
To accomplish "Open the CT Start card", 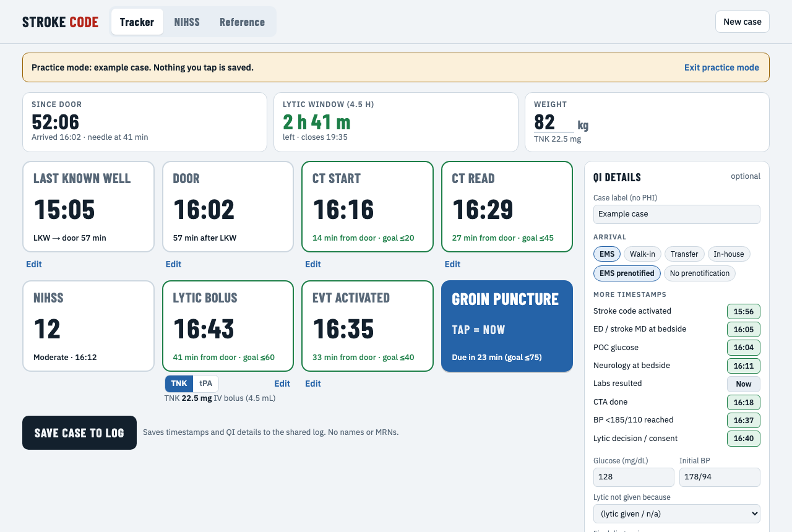I will 368,207.
